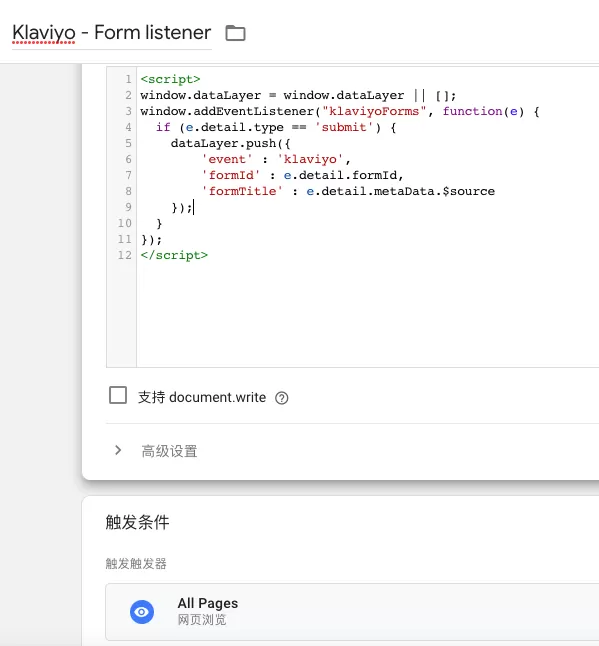Click the All Pages trigger eye icon
Image resolution: width=599 pixels, height=646 pixels.
pyautogui.click(x=142, y=612)
